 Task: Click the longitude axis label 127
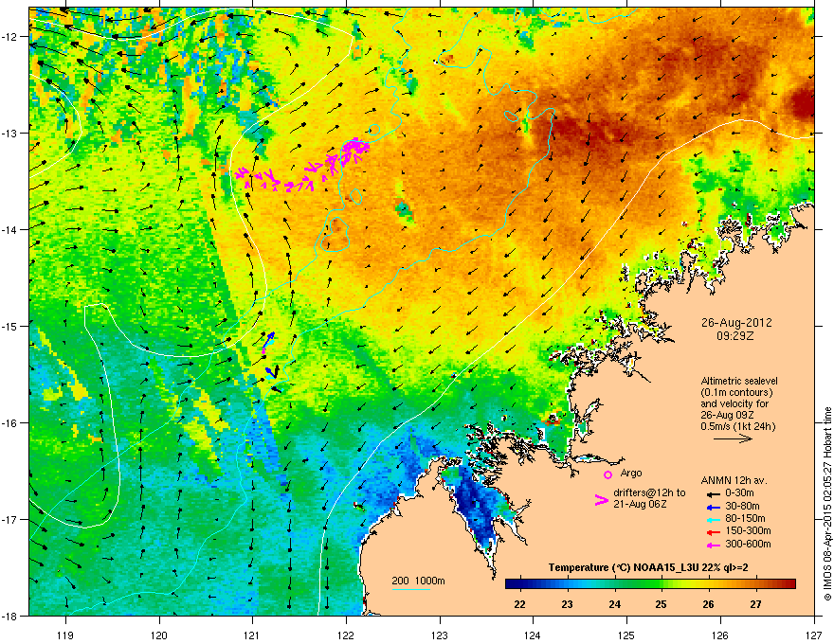point(814,635)
